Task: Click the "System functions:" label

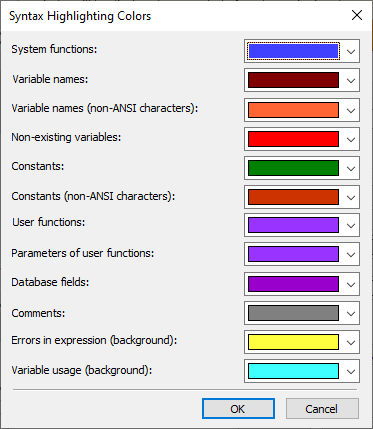Action: click(54, 49)
